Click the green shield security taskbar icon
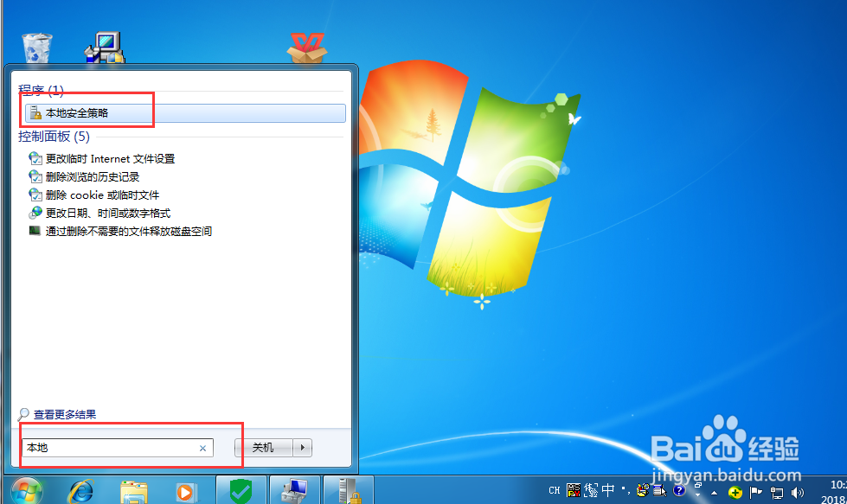 (x=240, y=489)
